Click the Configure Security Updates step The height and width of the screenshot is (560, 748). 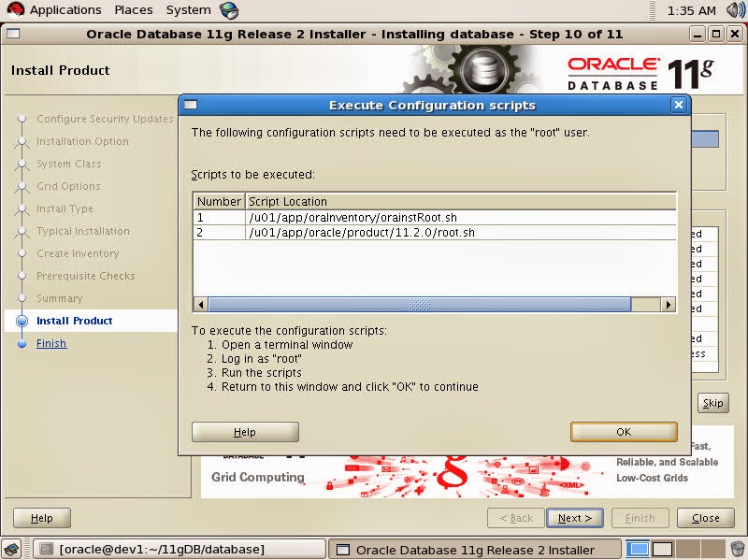tap(105, 119)
